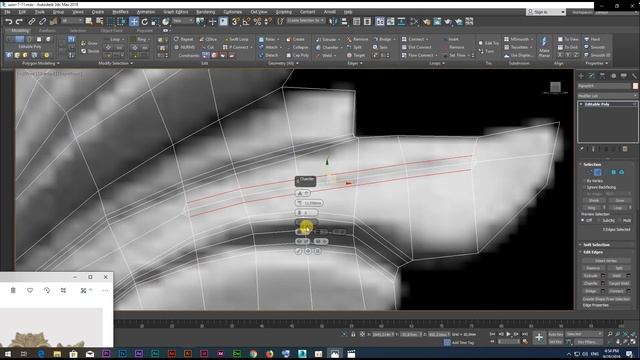Select the Off preview selection radio
Screen dimensions: 640x360
pos(583,220)
